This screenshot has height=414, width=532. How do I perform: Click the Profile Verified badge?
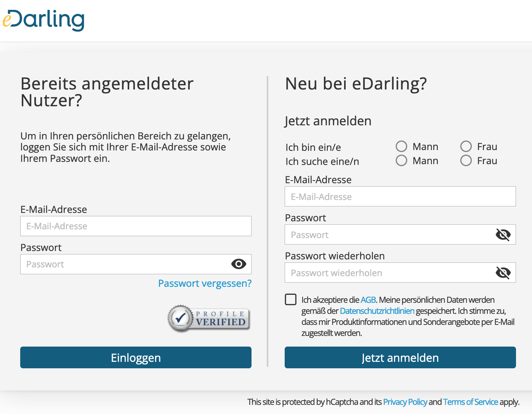point(209,318)
